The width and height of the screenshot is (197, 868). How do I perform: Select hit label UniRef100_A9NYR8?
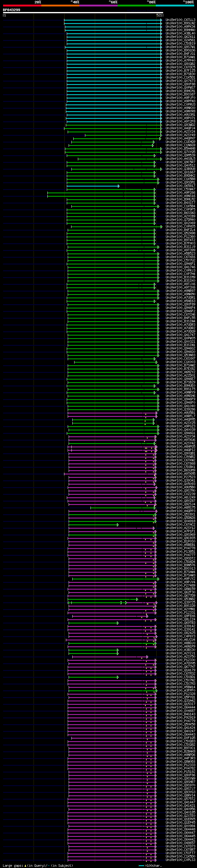[180, 111]
